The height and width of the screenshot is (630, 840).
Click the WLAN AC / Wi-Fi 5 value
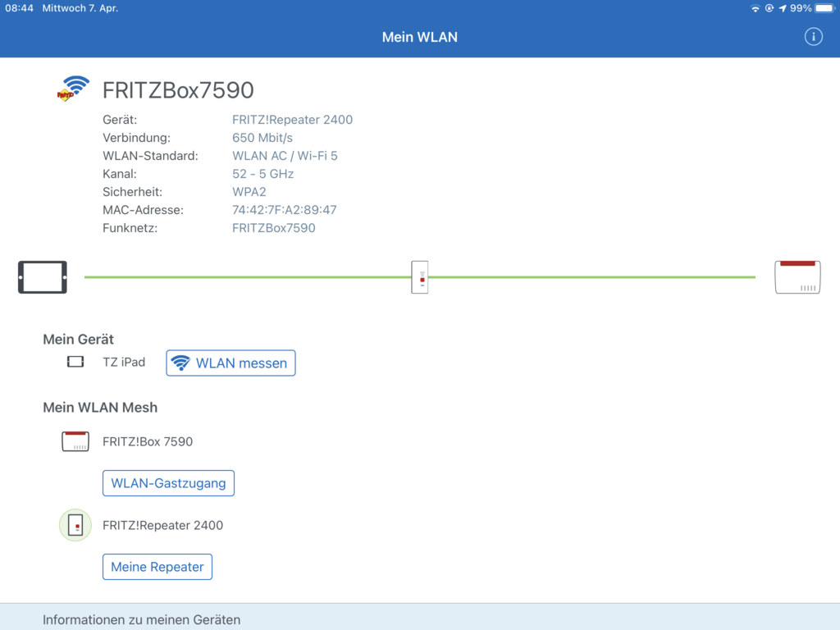pyautogui.click(x=285, y=156)
